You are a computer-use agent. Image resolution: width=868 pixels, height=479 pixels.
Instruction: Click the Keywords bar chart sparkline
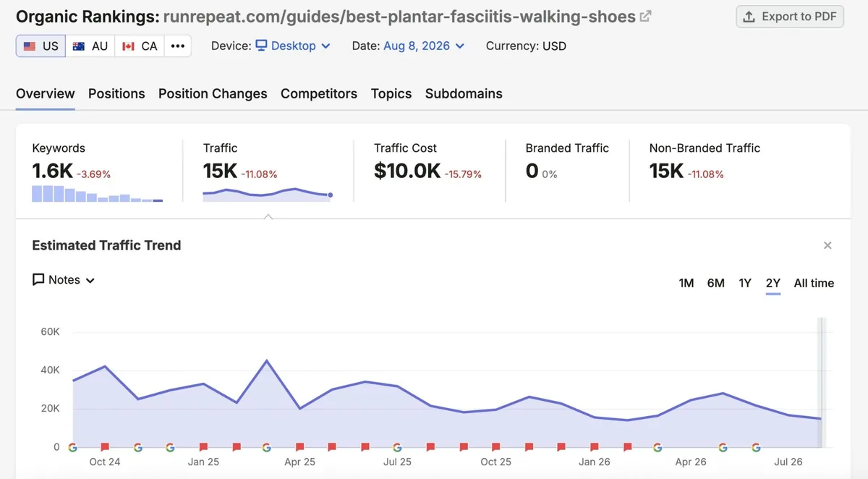(98, 194)
